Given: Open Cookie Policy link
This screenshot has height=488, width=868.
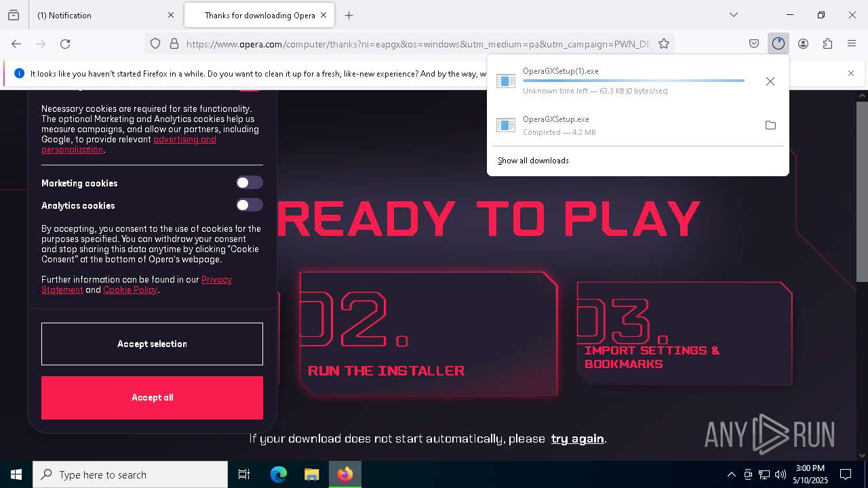Looking at the screenshot, I should click(x=130, y=290).
